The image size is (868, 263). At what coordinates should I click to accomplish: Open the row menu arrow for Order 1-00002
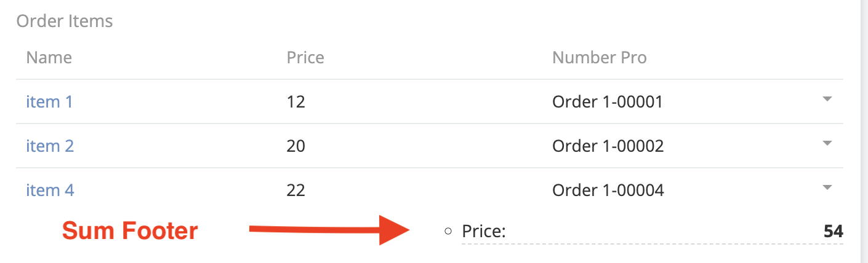tap(827, 144)
